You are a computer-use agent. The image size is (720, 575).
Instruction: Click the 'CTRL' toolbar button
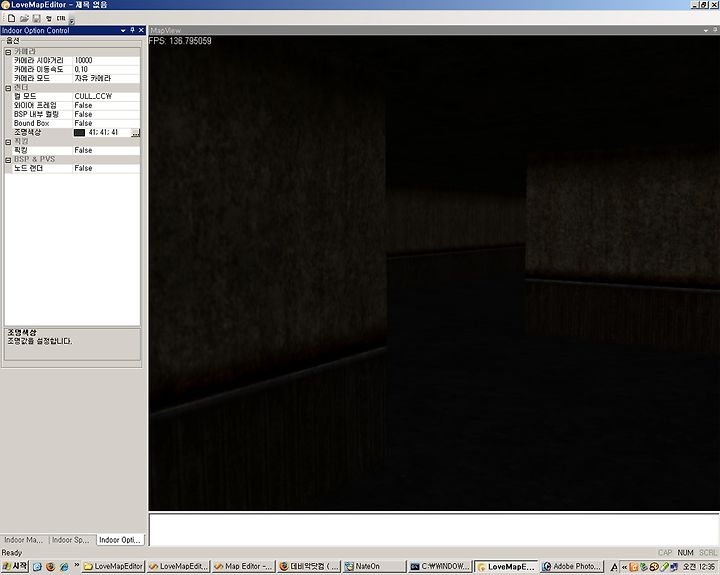[x=61, y=18]
